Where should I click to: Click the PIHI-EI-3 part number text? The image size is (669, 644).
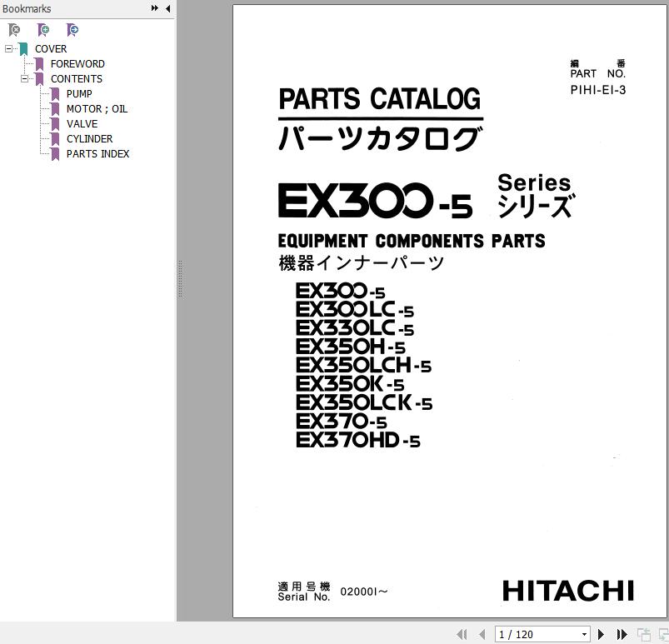(x=597, y=90)
